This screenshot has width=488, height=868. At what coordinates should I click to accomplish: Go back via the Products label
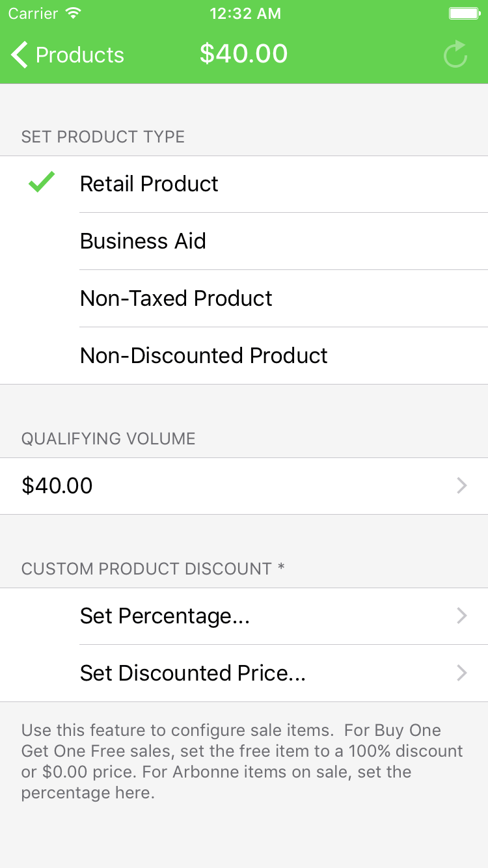pos(79,55)
